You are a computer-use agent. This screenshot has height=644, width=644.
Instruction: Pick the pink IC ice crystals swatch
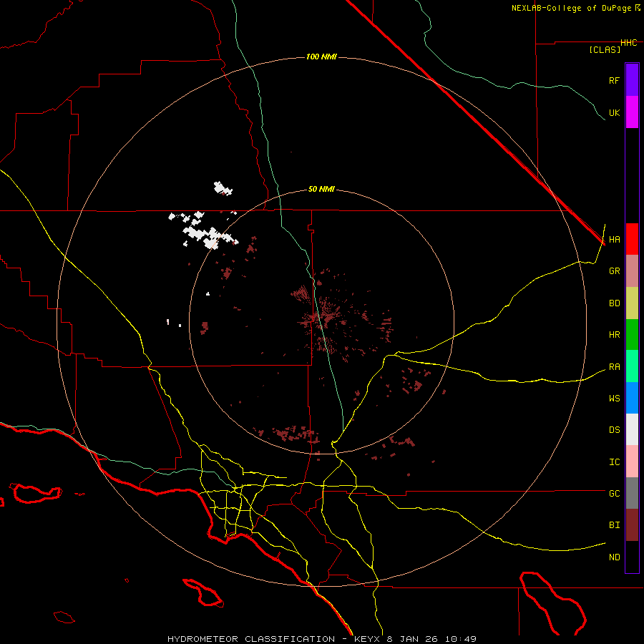pos(632,462)
